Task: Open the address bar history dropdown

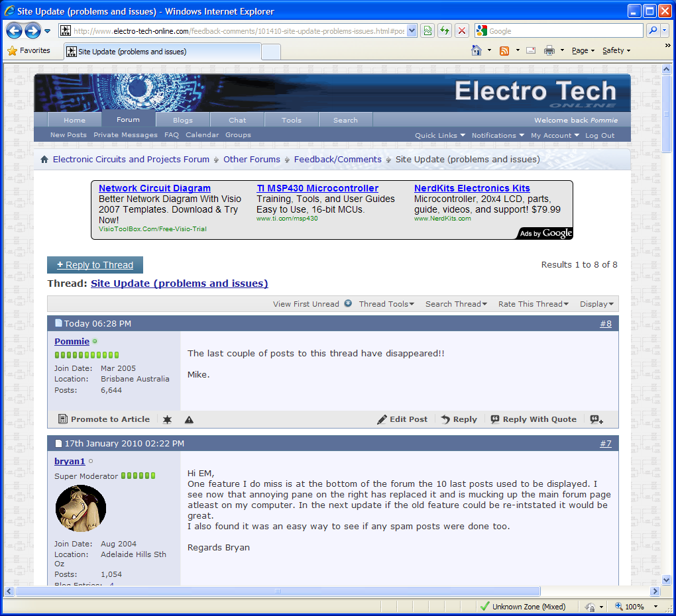Action: (412, 30)
